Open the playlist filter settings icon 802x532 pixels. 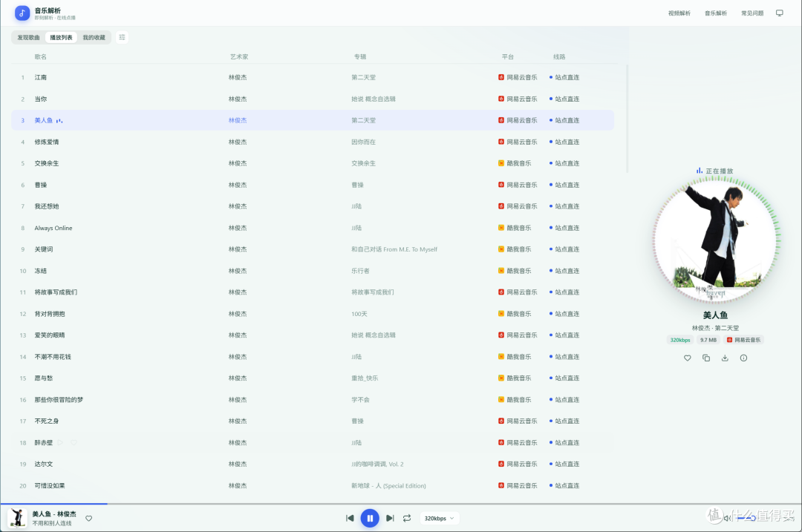coord(123,37)
